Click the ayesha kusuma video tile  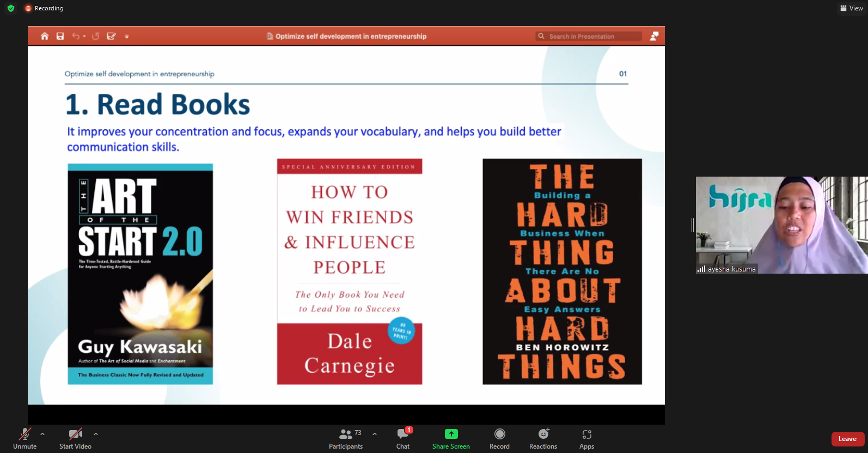[x=781, y=225]
